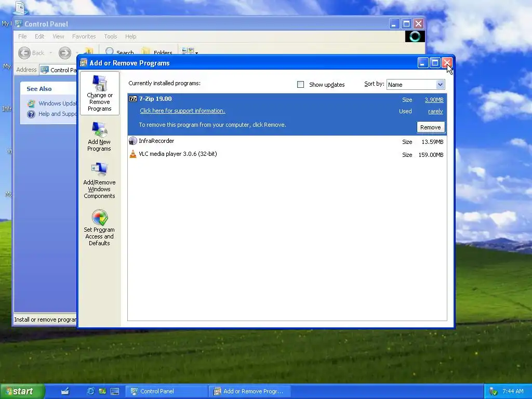Click the Remove button for 7-Zip
This screenshot has width=532, height=399.
click(x=431, y=127)
